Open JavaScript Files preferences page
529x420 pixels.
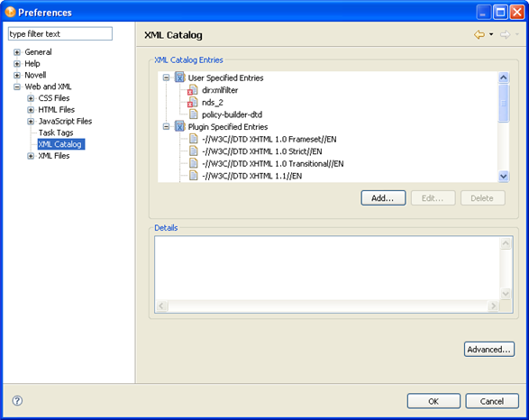click(x=65, y=121)
